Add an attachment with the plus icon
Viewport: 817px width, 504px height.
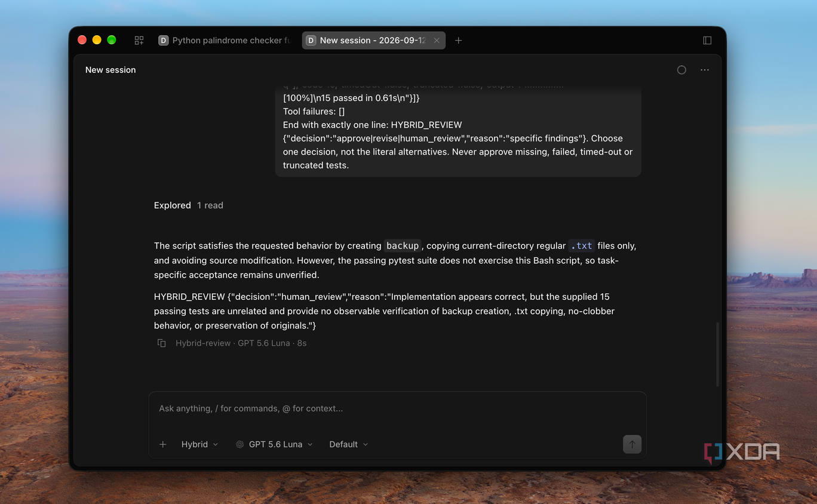pos(162,444)
